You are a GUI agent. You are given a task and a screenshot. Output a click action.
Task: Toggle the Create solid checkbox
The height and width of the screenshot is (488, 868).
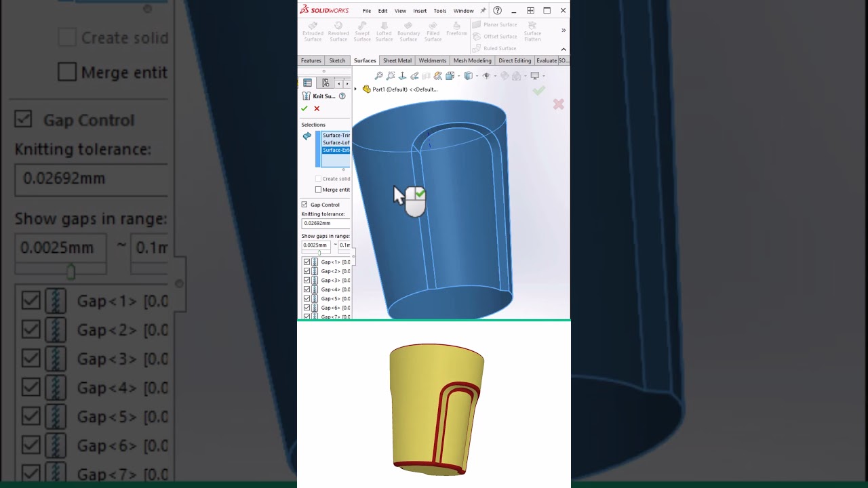coord(318,179)
